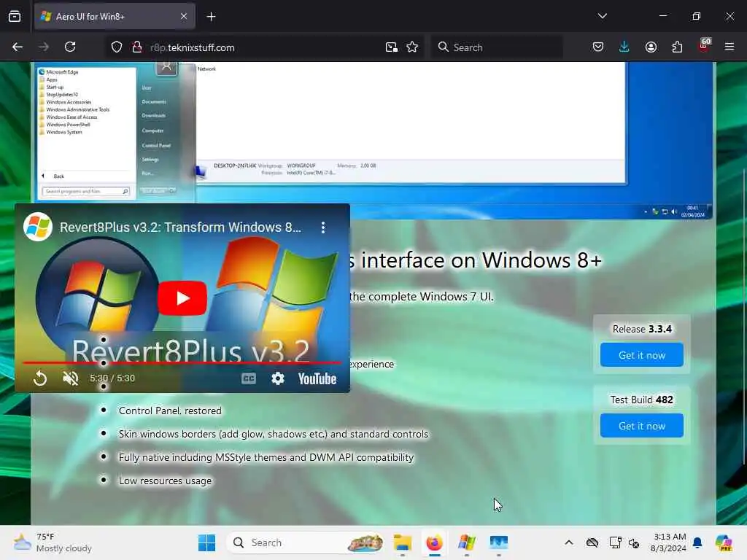
Task: Click the Windows 7 desktop preview image
Action: click(374, 140)
